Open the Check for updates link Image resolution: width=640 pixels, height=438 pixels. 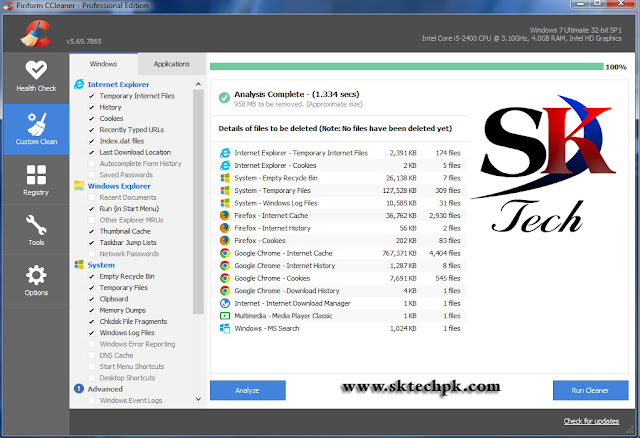point(591,421)
